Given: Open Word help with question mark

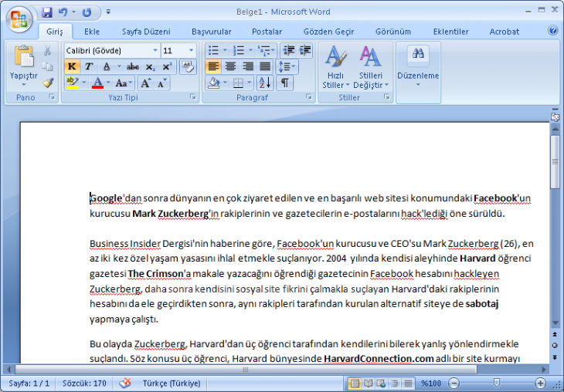Looking at the screenshot, I should tap(552, 30).
